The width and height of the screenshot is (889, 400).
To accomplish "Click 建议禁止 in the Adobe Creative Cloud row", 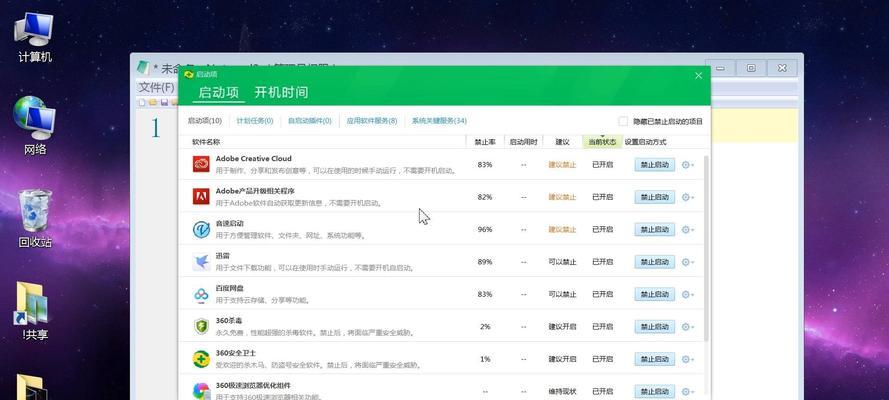I will (x=562, y=165).
